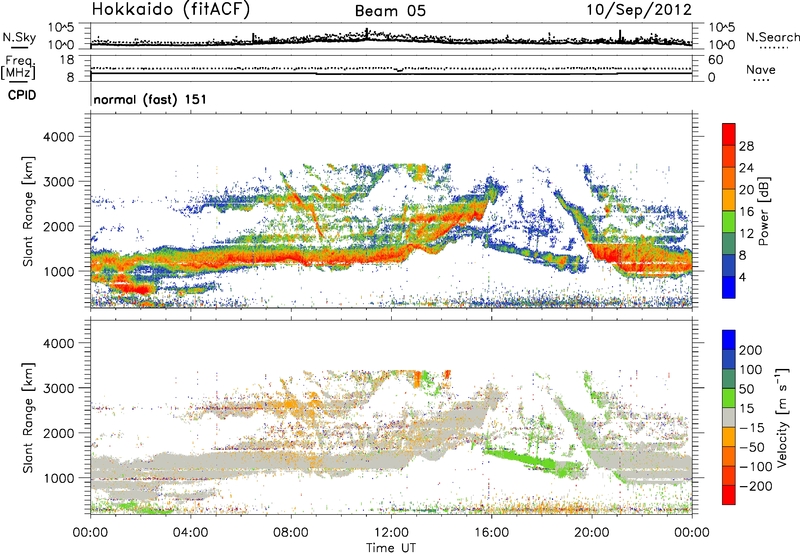Click the red bottom segment of the Velocity colorbar

click(729, 495)
